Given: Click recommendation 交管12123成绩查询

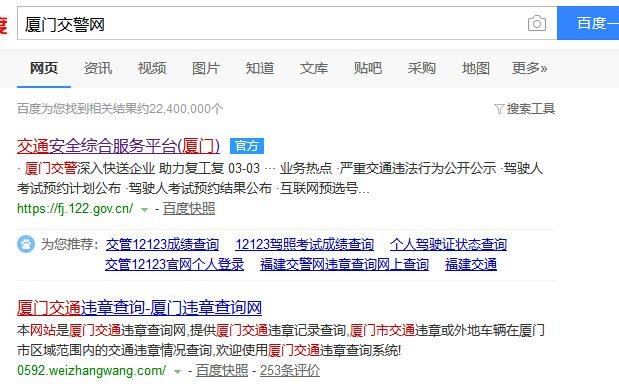Looking at the screenshot, I should pos(162,244).
